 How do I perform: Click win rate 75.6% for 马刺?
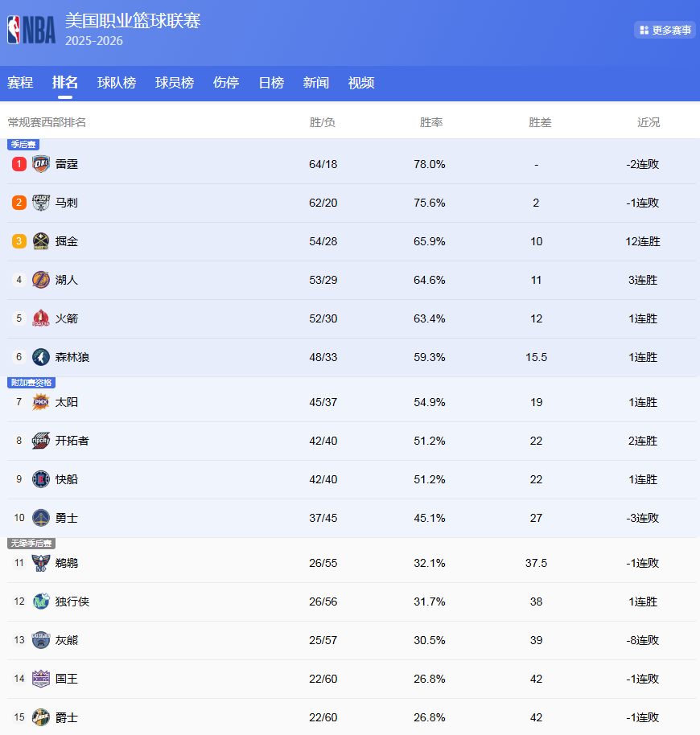(x=430, y=203)
